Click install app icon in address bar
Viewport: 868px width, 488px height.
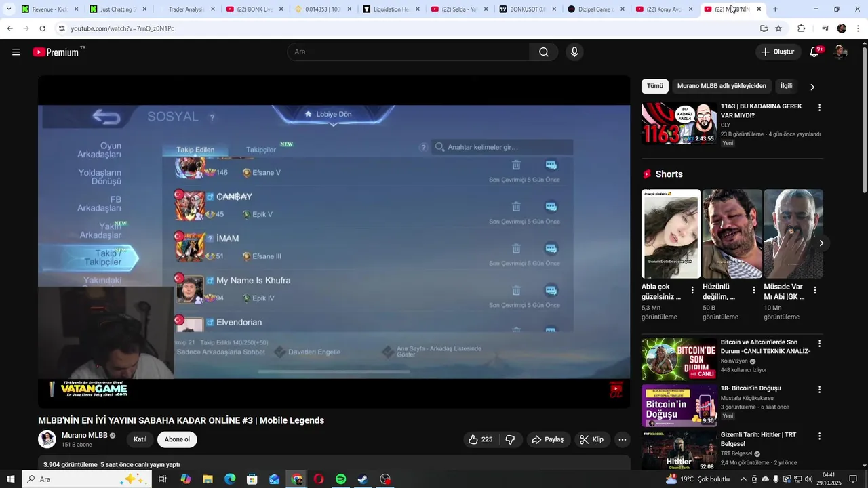[764, 28]
